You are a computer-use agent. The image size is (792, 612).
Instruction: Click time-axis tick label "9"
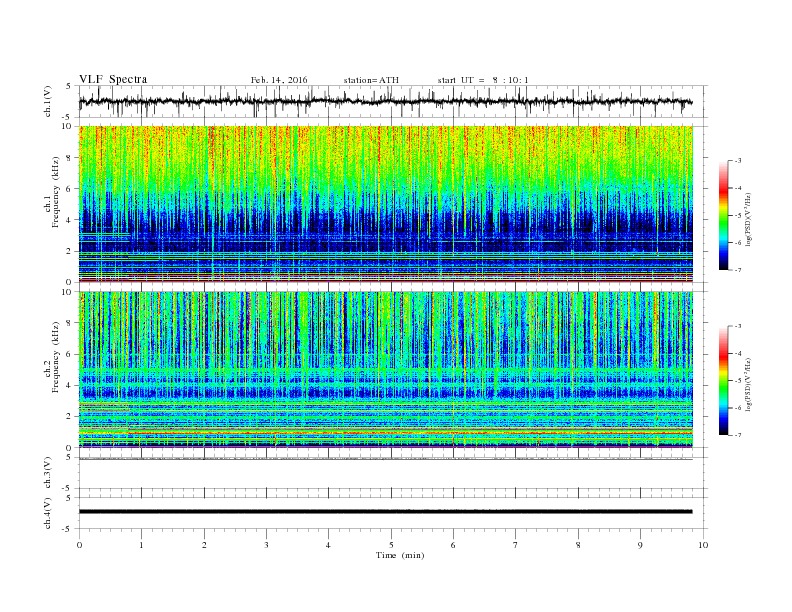point(640,545)
